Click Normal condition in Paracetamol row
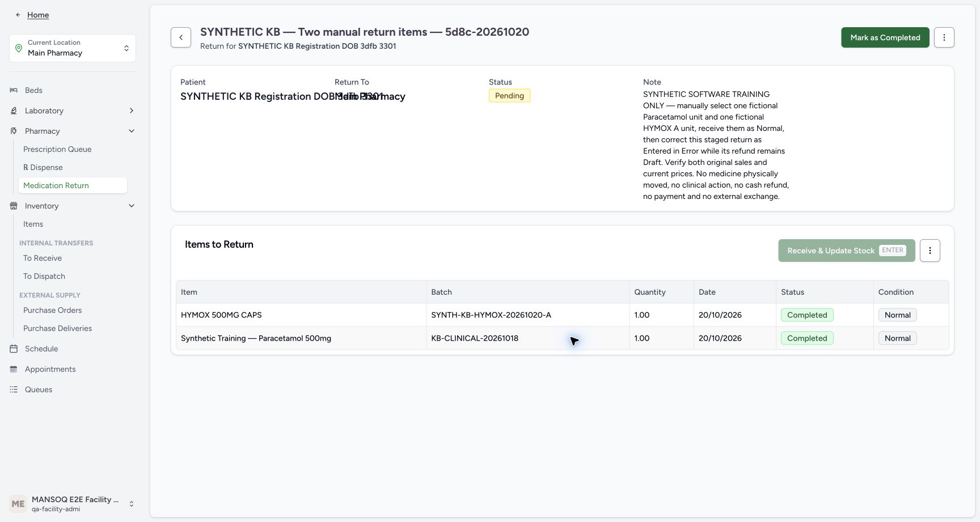This screenshot has height=522, width=980. tap(898, 338)
